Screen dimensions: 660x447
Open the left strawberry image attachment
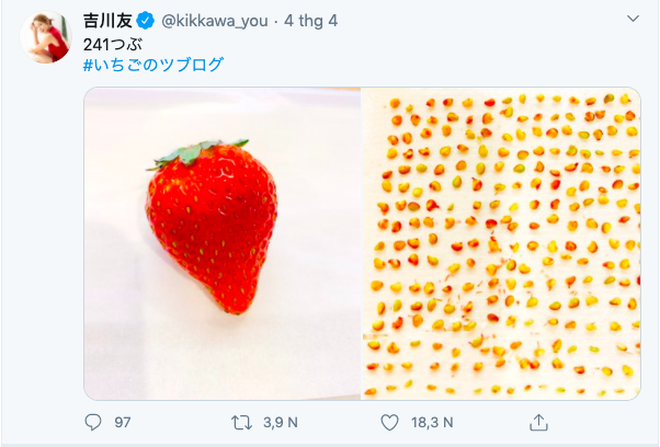click(x=221, y=243)
